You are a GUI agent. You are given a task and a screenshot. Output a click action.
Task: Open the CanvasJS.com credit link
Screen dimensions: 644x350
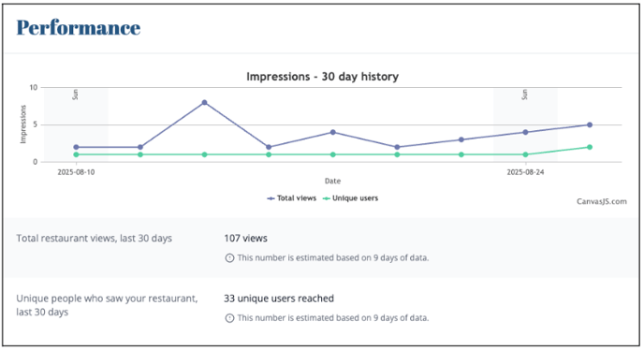(601, 201)
